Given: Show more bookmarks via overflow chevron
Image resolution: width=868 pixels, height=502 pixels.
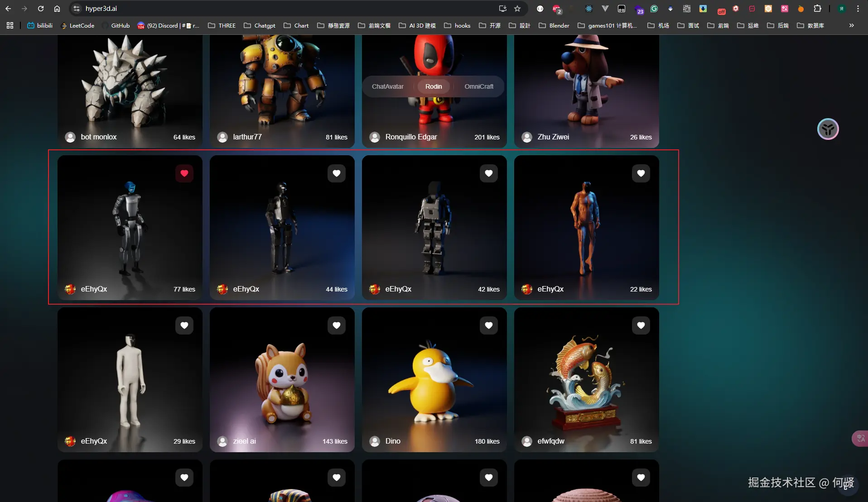Looking at the screenshot, I should [852, 25].
